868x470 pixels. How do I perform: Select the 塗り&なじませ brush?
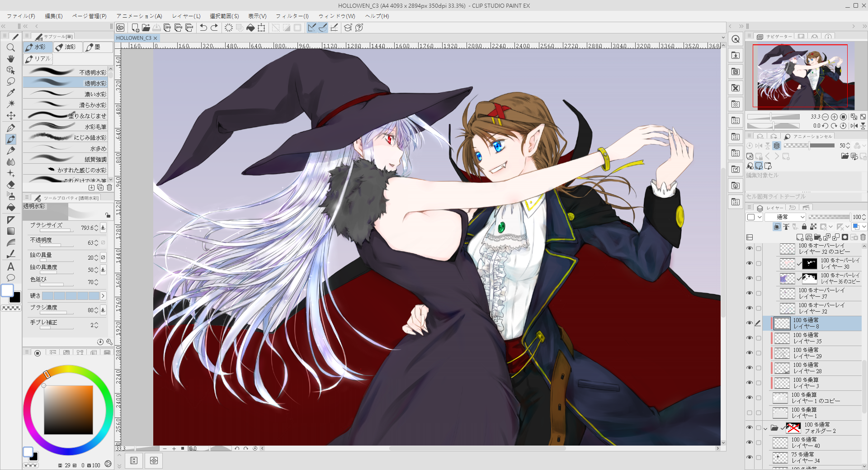click(x=66, y=115)
